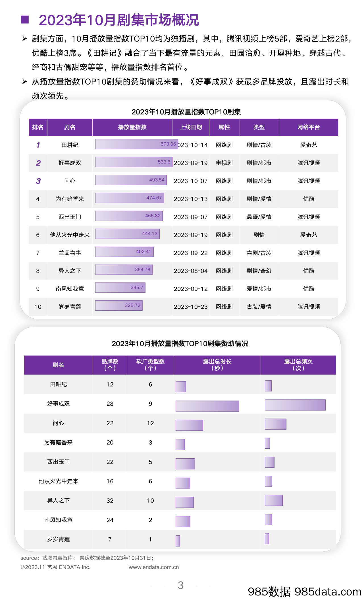
Task: Click brand count 24 for 南风知我意
Action: point(110,520)
